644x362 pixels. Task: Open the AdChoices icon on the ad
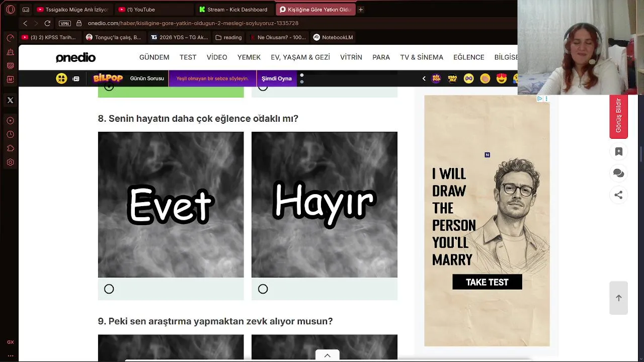539,99
